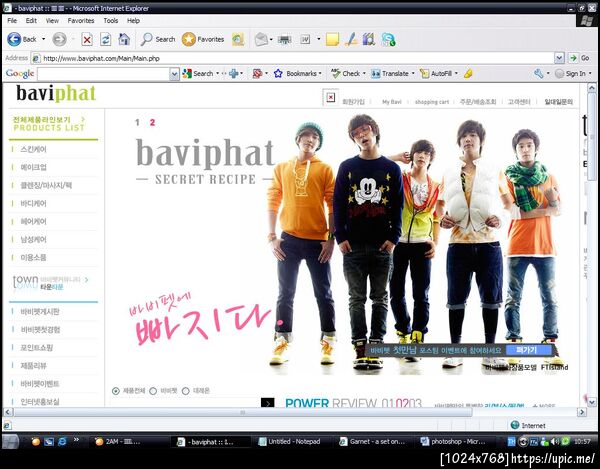Expand the Translate dropdown
Image resolution: width=600 pixels, height=469 pixels.
pyautogui.click(x=413, y=73)
